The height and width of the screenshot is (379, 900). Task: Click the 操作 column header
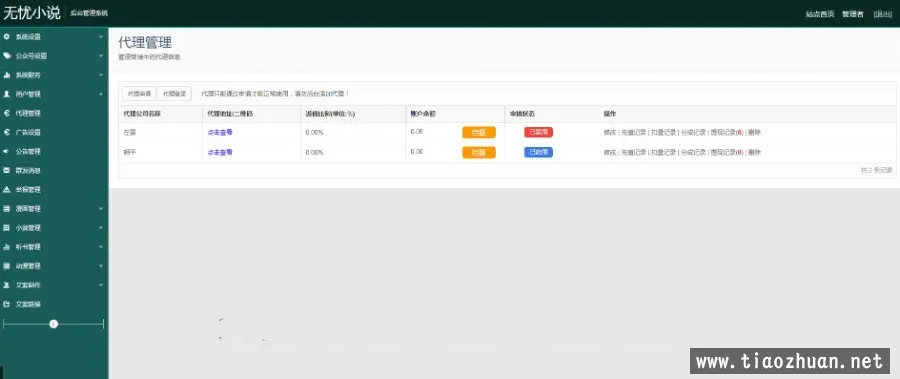click(x=610, y=114)
